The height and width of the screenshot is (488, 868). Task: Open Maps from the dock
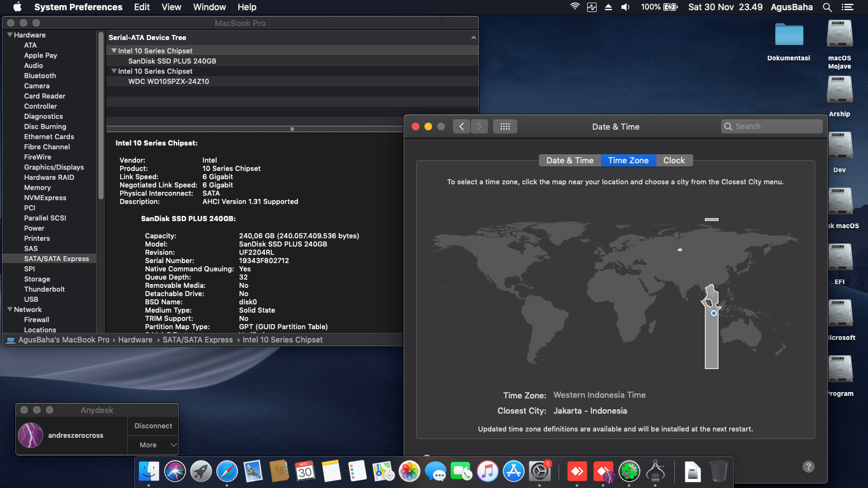point(383,471)
